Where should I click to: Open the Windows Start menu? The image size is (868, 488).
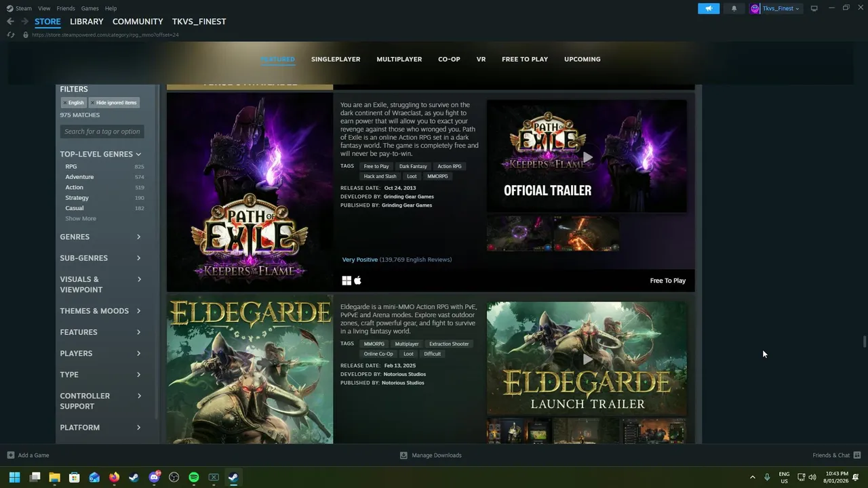[x=14, y=477]
